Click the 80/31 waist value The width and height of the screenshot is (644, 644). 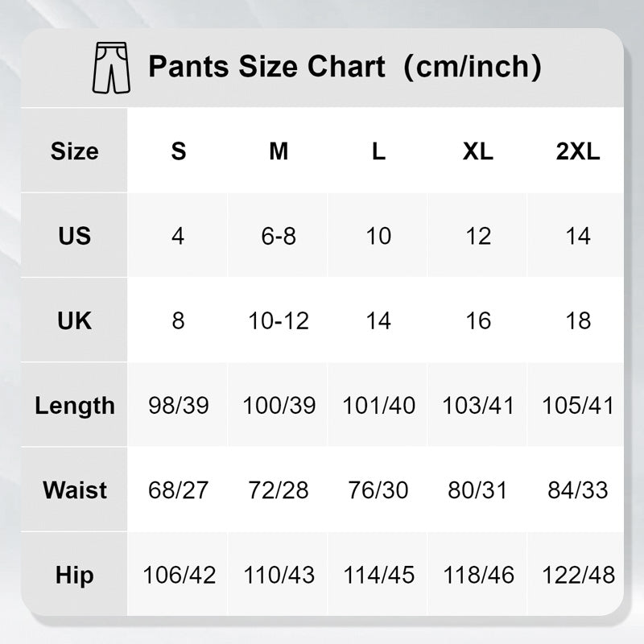(x=478, y=490)
